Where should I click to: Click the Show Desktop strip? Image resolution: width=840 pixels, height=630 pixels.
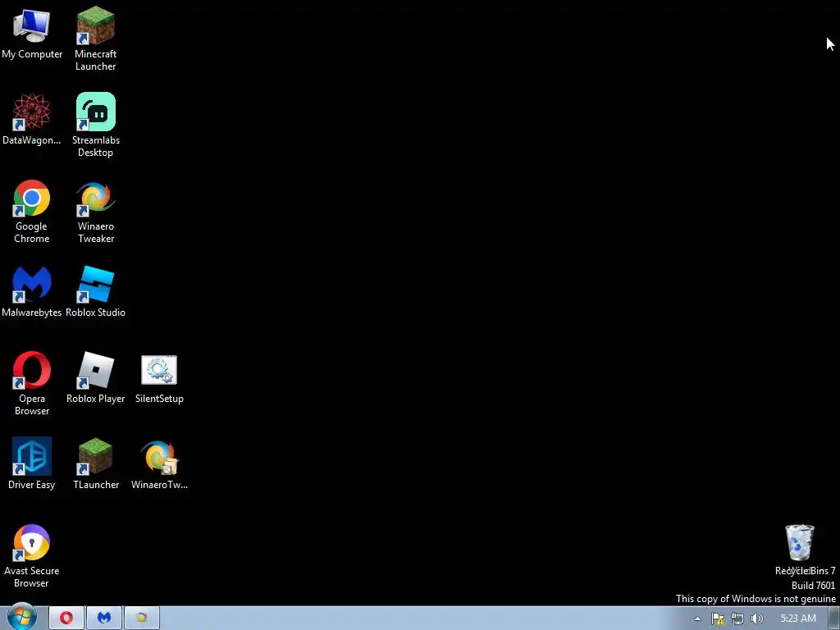click(834, 619)
